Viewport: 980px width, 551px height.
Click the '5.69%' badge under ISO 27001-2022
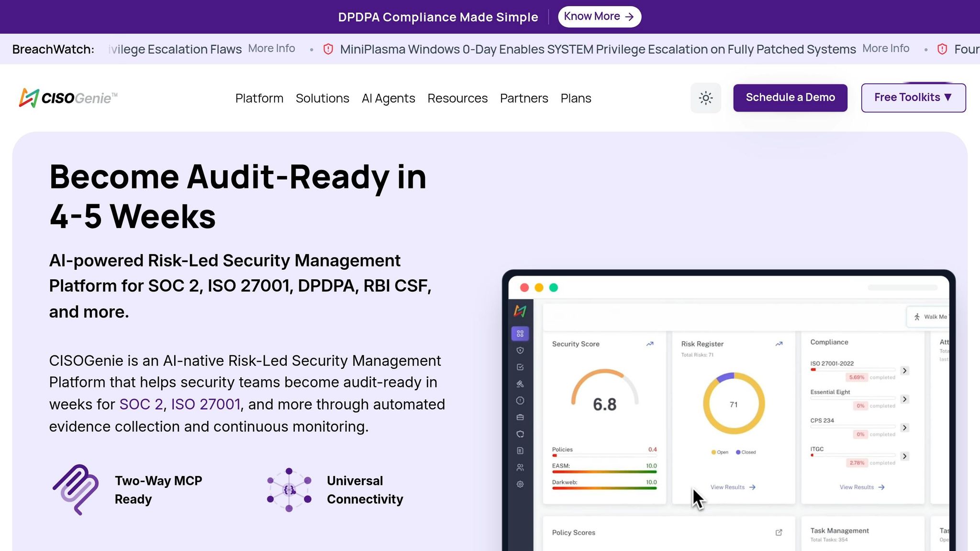[857, 377]
